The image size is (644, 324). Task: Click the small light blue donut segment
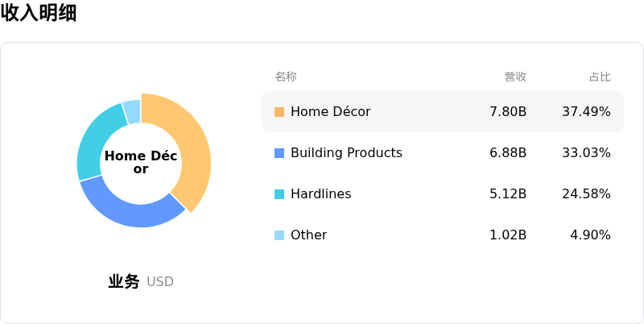pos(132,110)
